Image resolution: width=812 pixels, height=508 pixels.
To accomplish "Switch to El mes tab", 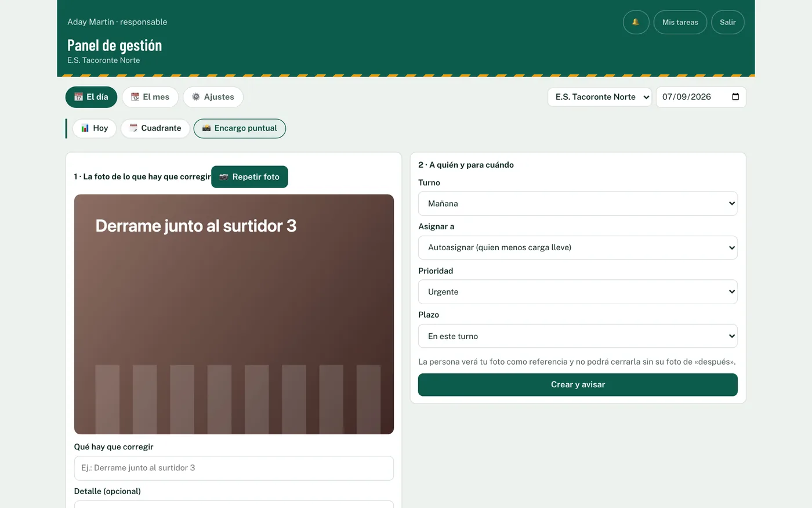I will [x=150, y=97].
